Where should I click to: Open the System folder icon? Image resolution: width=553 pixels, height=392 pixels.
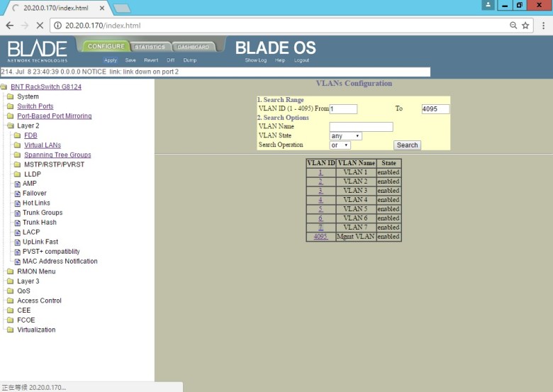click(11, 97)
